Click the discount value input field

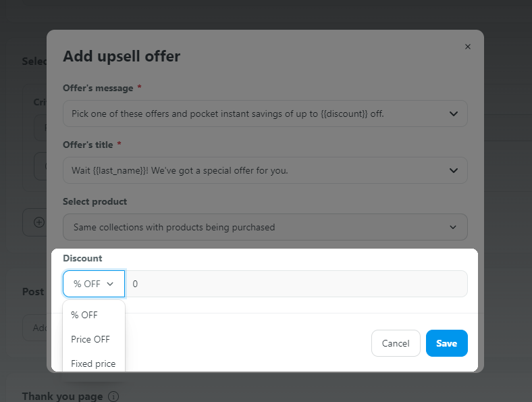pyautogui.click(x=296, y=284)
